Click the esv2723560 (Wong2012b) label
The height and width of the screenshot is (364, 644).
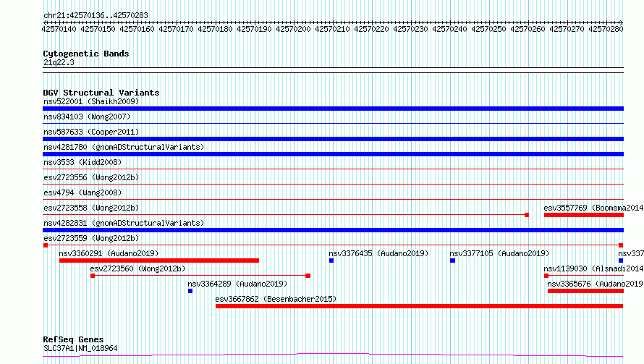pos(137,268)
